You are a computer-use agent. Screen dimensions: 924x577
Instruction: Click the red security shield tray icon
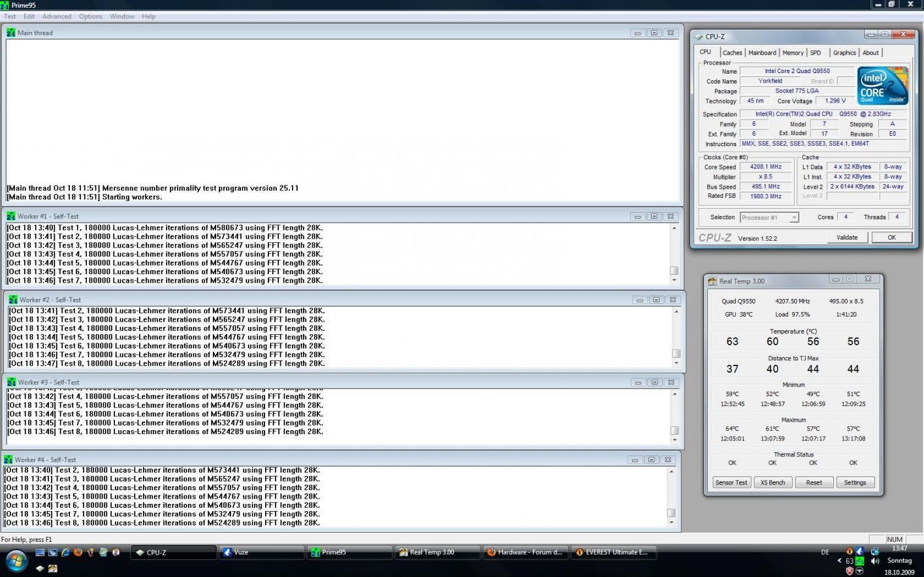(850, 570)
